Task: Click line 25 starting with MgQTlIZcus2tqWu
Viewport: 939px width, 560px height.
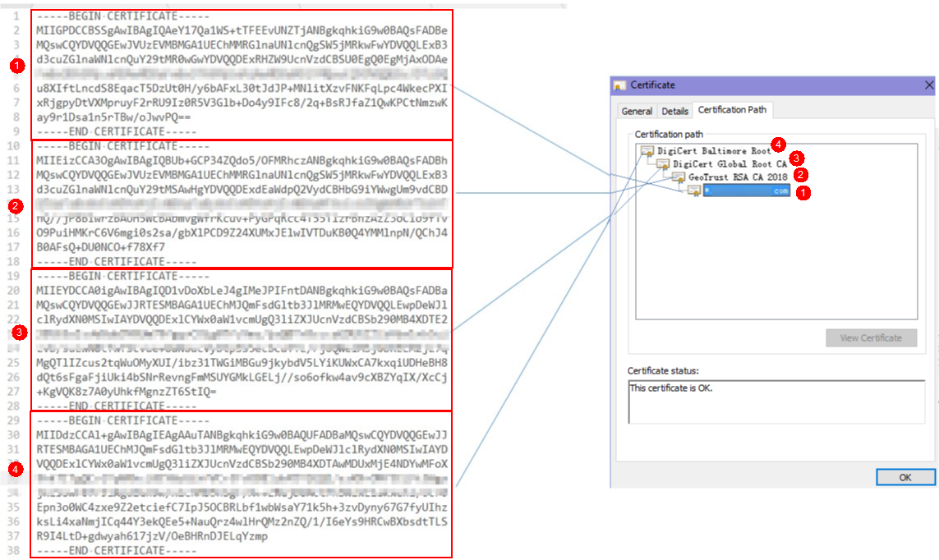Action: click(x=242, y=363)
